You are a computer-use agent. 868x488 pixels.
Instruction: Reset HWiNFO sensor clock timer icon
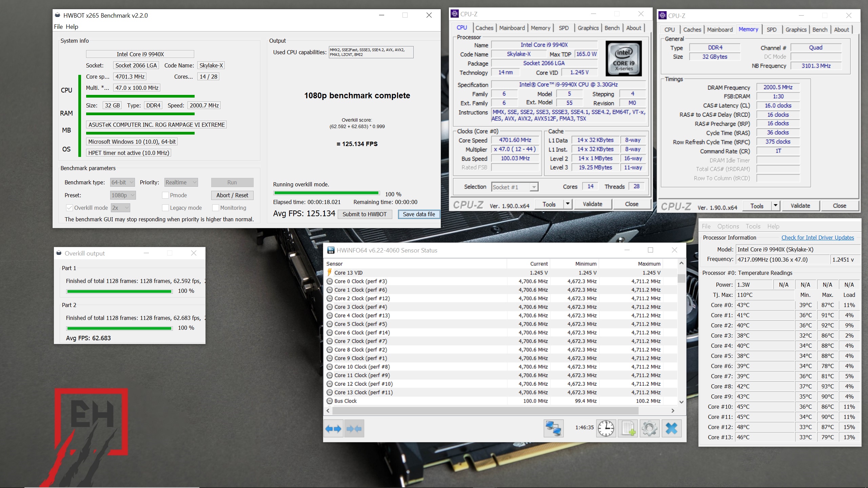[x=606, y=429]
